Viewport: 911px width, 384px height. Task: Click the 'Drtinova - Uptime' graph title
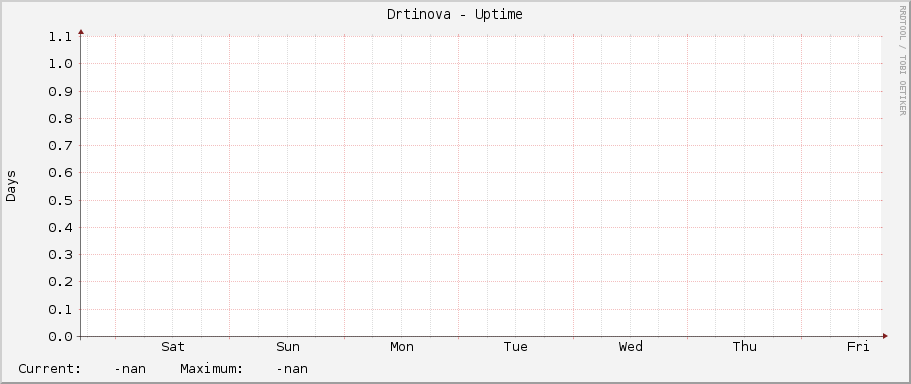pyautogui.click(x=455, y=15)
